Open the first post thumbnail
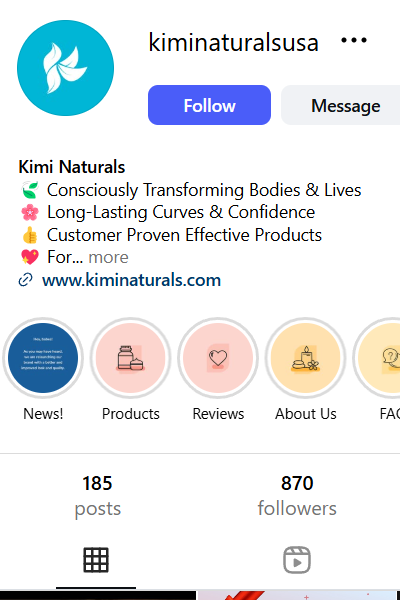Screen dimensions: 400x600 98,595
